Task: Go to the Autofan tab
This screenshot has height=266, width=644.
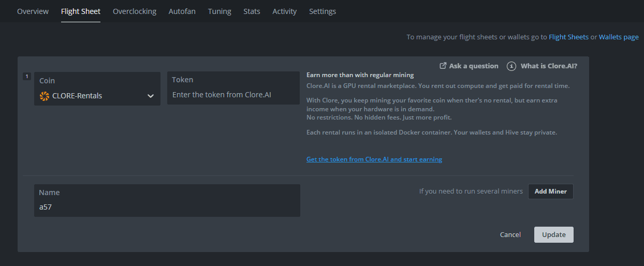Action: 182,11
